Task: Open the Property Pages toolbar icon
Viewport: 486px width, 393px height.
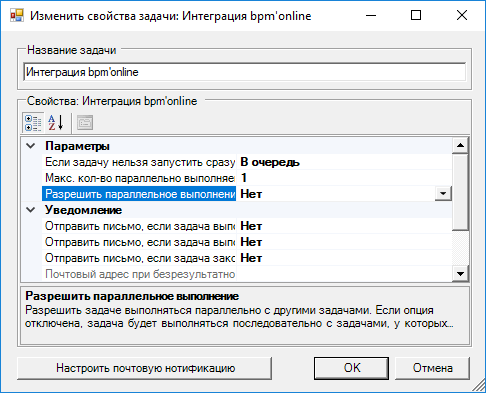Action: [85, 122]
